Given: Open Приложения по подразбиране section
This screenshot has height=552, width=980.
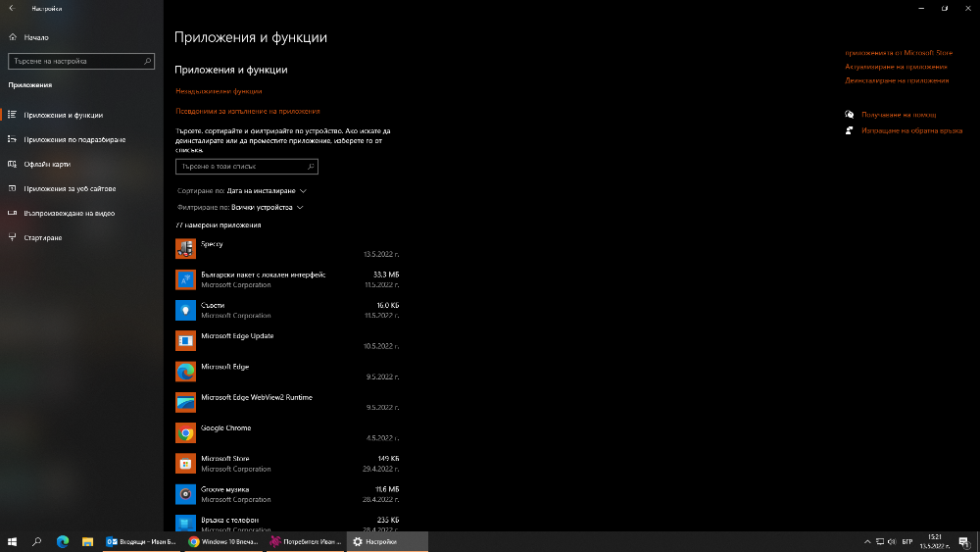Looking at the screenshot, I should pos(82,139).
